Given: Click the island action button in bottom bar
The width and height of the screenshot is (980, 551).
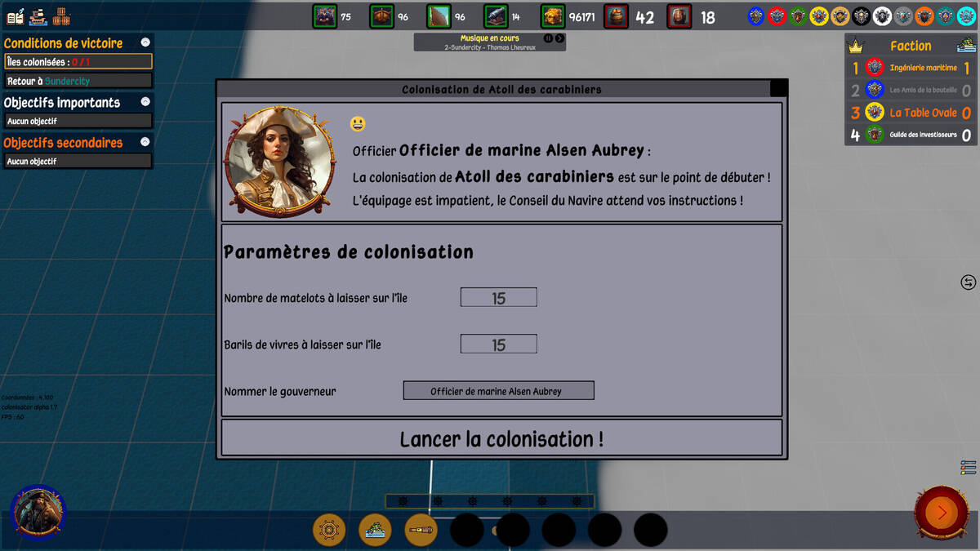Looking at the screenshot, I should coord(375,530).
